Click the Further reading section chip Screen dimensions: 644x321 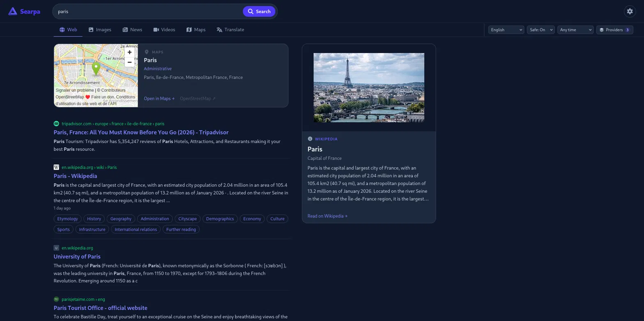coord(181,229)
